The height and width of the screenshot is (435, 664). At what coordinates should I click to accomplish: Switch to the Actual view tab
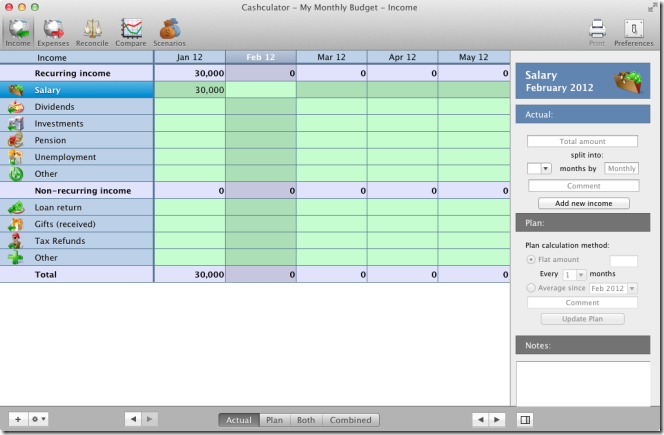coord(238,420)
